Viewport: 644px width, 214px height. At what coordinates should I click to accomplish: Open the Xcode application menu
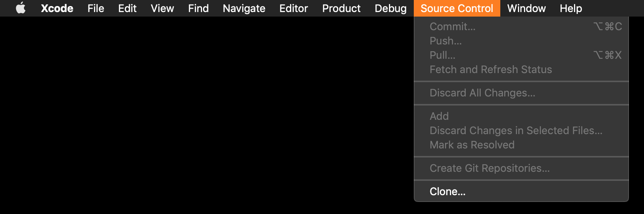(x=57, y=8)
